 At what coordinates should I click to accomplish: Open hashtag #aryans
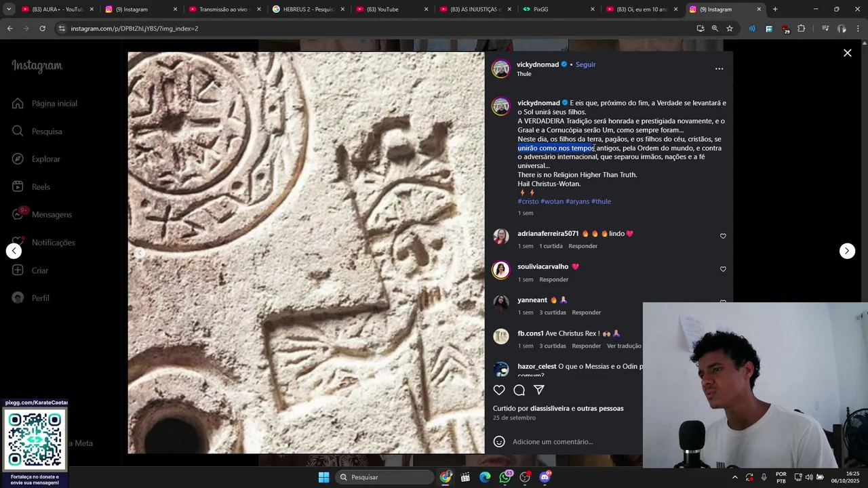click(x=577, y=201)
